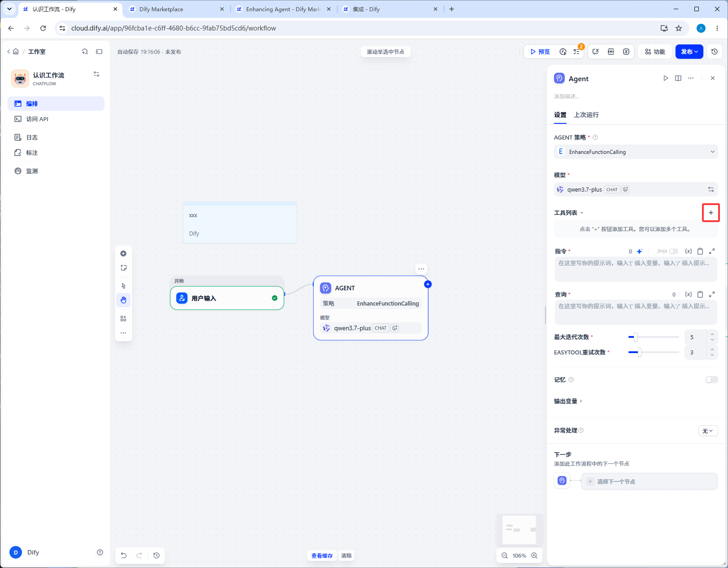Viewport: 728px width, 568px height.
Task: Open global variables icon in top toolbar
Action: pos(626,52)
